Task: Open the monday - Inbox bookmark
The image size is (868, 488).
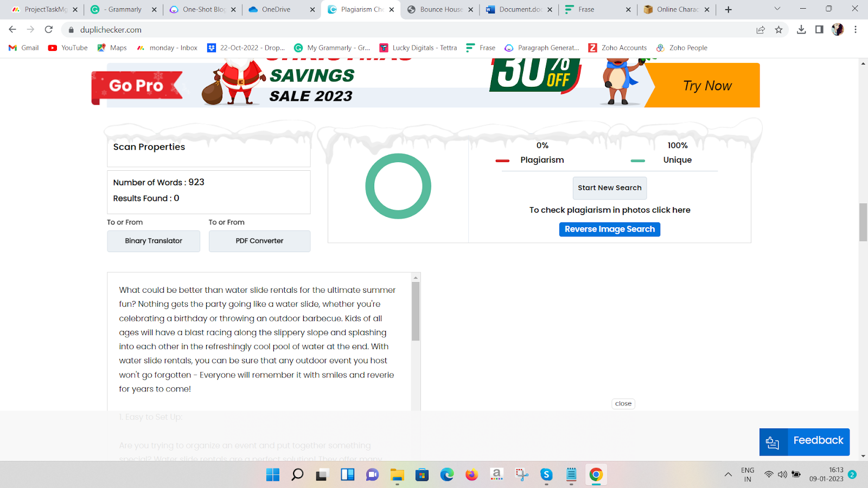Action: [x=167, y=48]
